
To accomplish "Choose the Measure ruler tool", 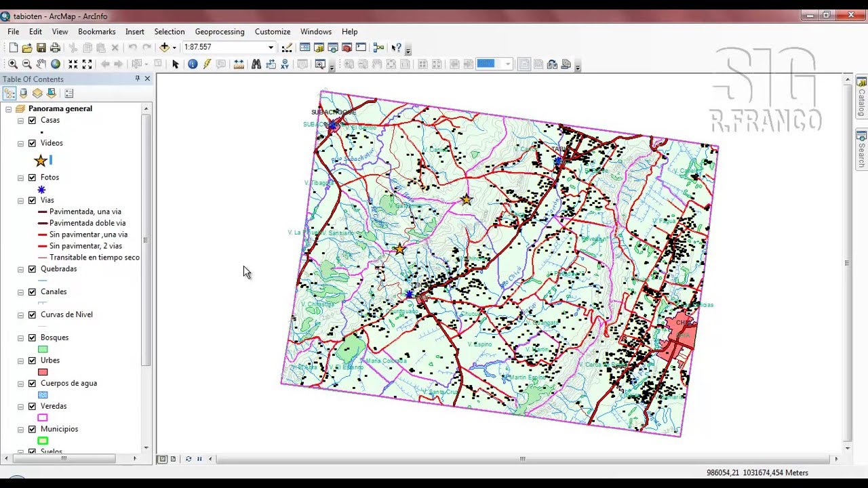I will point(239,64).
